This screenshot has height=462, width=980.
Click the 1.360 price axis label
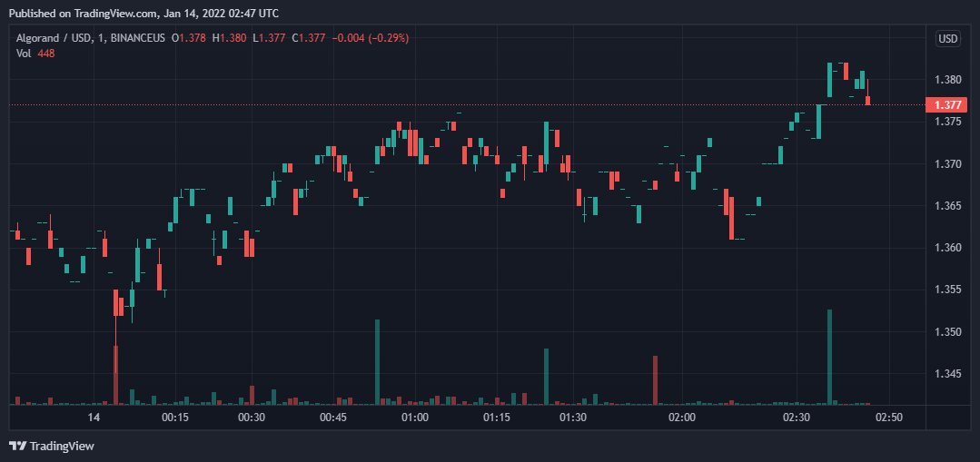(947, 248)
